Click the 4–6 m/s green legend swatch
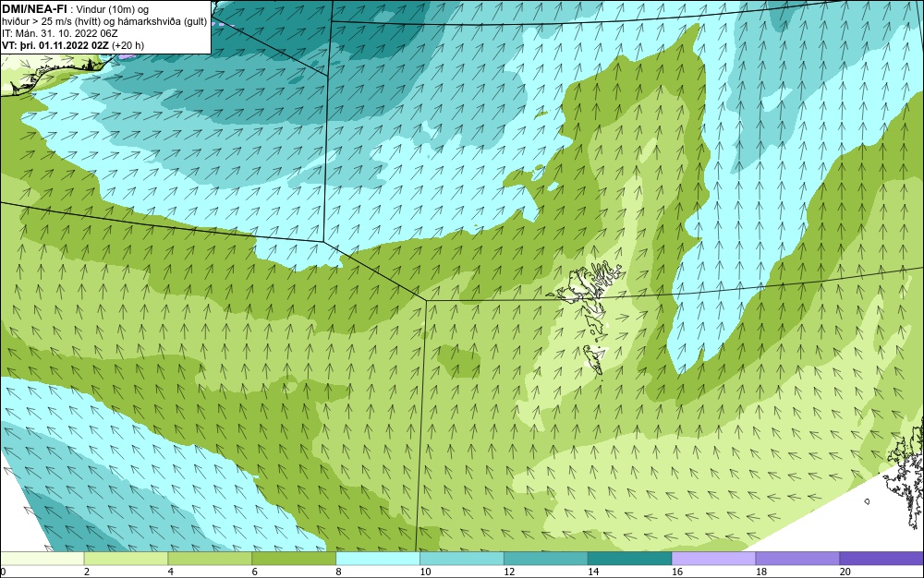 pos(210,559)
